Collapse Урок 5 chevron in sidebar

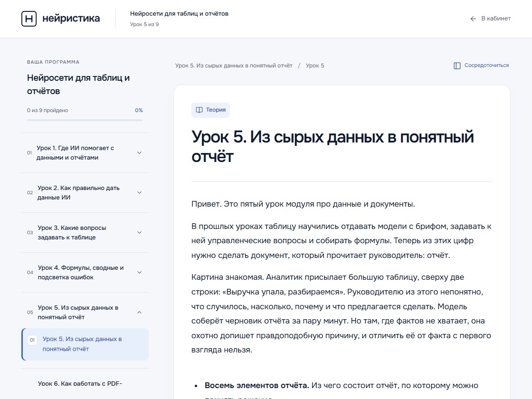click(x=140, y=312)
